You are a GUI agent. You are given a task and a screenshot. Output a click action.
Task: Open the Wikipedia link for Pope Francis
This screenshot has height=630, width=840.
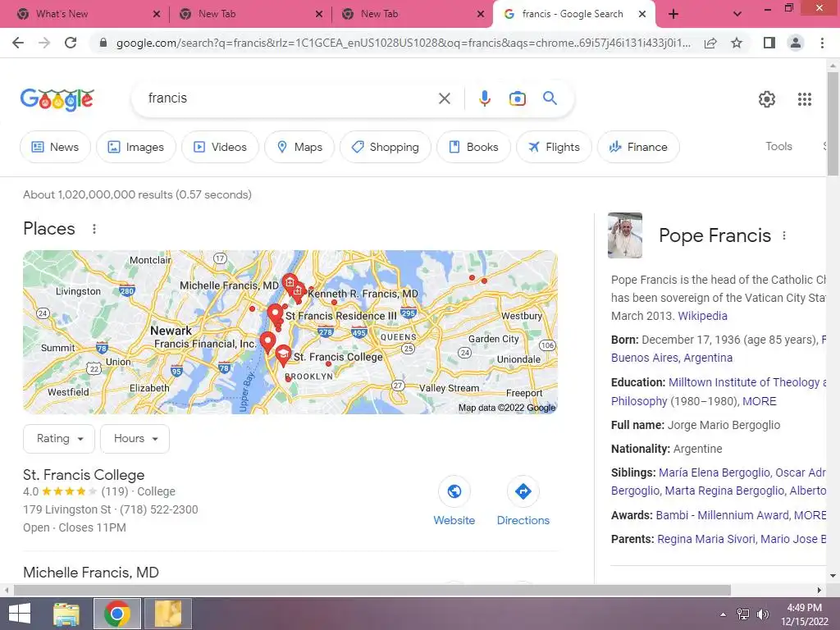pyautogui.click(x=702, y=316)
